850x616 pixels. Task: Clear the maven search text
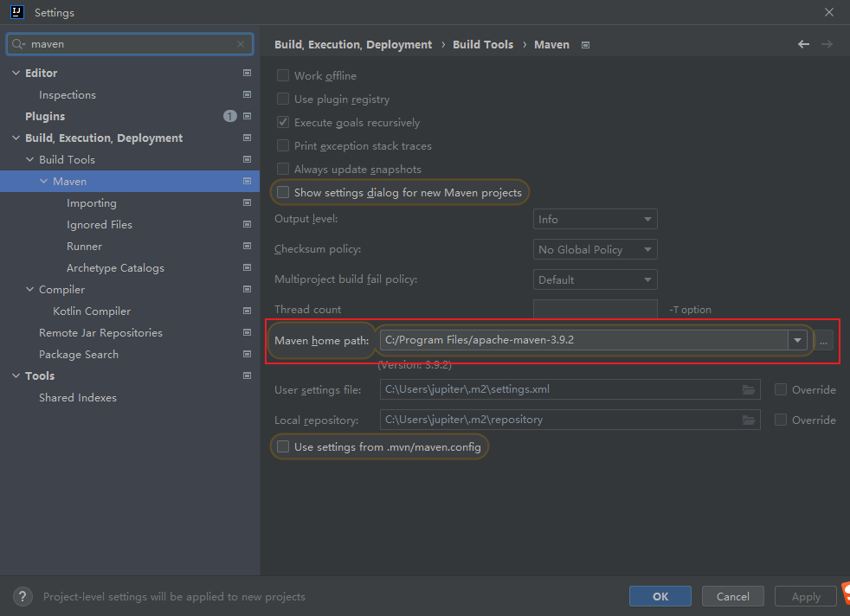click(241, 44)
